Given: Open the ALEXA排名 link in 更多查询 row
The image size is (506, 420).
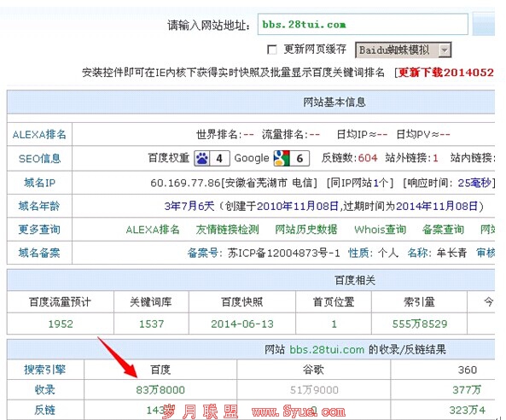Looking at the screenshot, I should 153,230.
